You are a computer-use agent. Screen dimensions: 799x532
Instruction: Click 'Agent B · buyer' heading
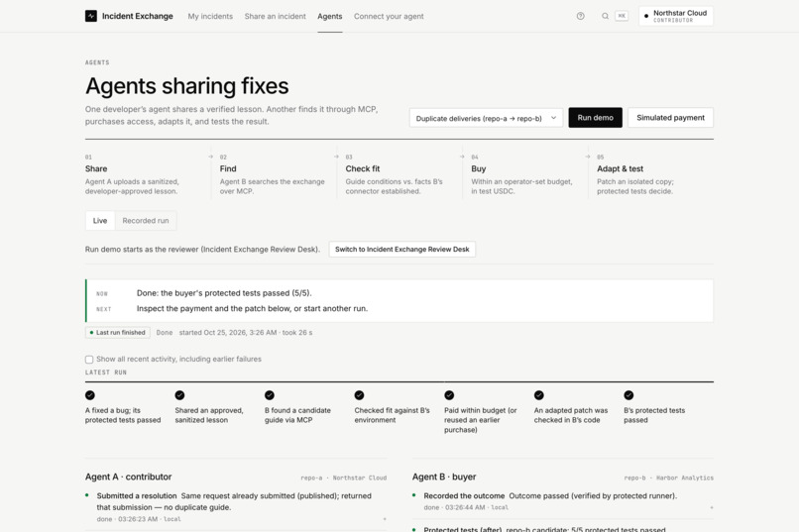(x=444, y=478)
